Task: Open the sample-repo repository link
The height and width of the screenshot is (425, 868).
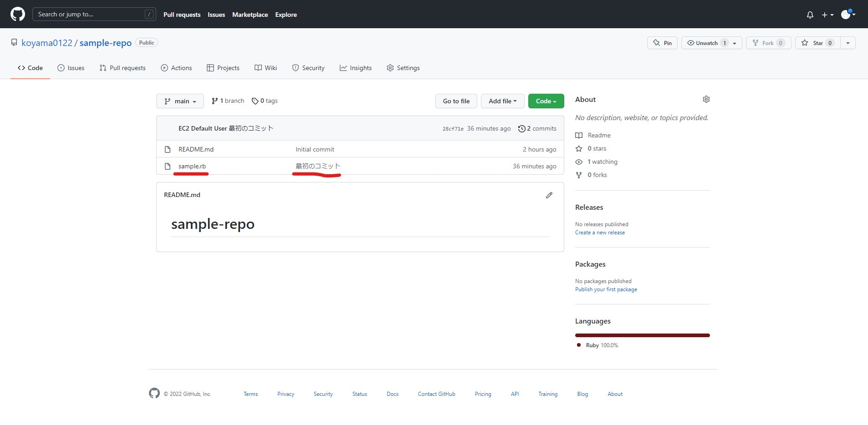Action: 106,43
